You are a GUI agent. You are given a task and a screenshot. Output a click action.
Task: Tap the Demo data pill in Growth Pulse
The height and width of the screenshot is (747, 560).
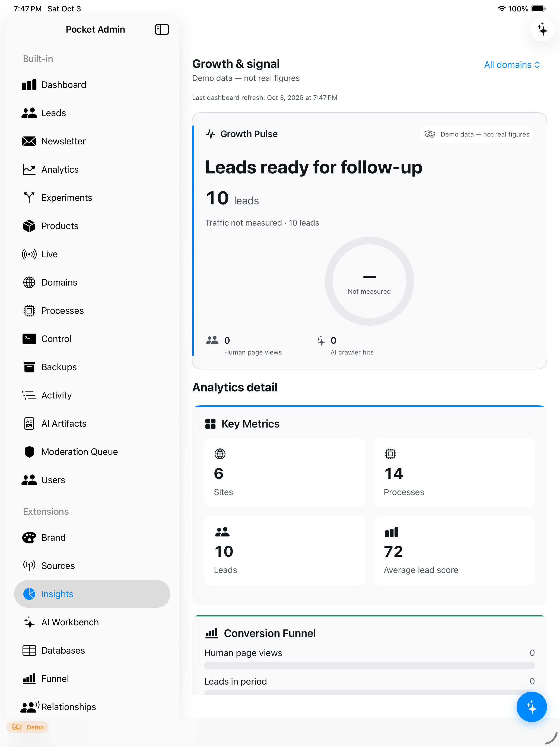coord(476,134)
